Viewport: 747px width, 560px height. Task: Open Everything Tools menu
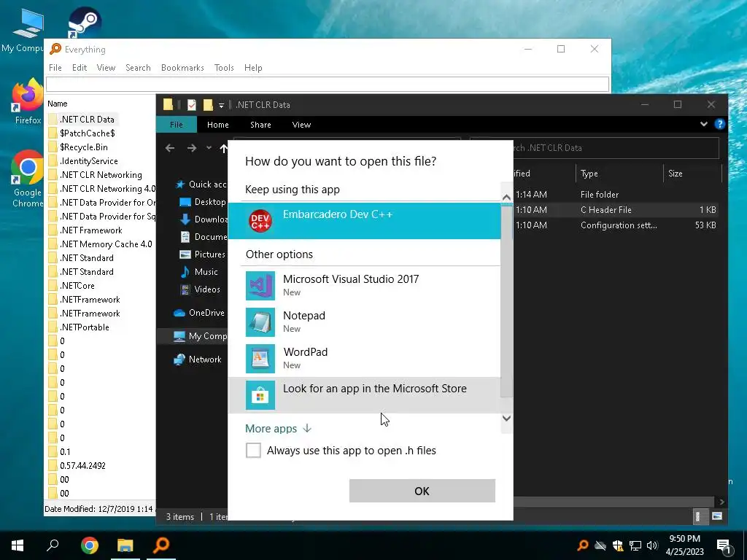coord(224,68)
